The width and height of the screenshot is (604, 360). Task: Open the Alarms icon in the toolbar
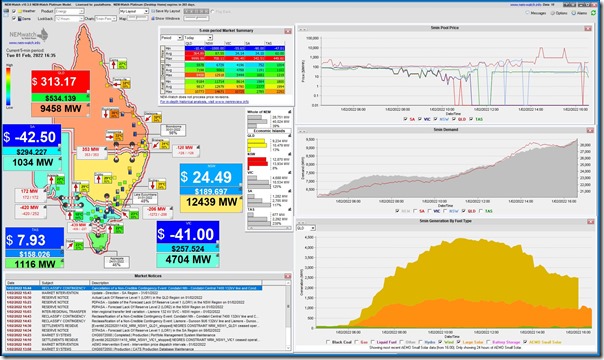click(574, 13)
